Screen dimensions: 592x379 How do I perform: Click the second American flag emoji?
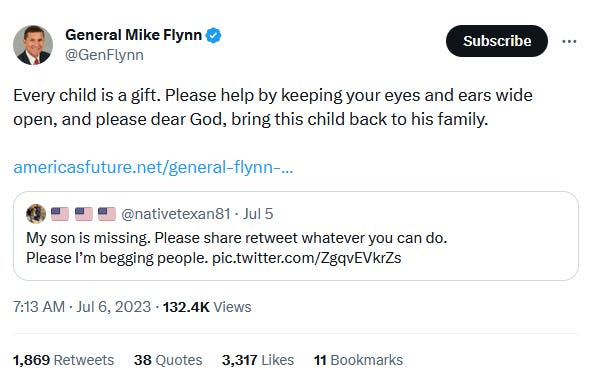pyautogui.click(x=84, y=214)
